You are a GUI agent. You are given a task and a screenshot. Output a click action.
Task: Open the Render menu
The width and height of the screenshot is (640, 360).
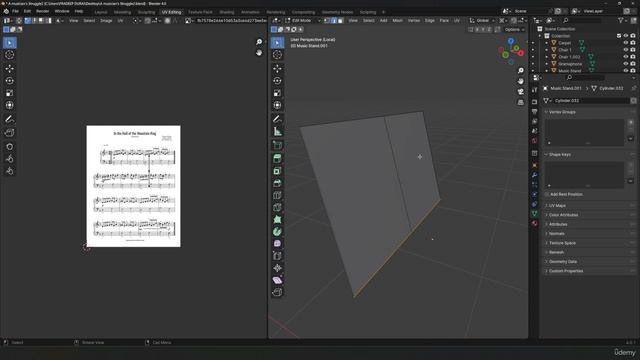(x=42, y=11)
